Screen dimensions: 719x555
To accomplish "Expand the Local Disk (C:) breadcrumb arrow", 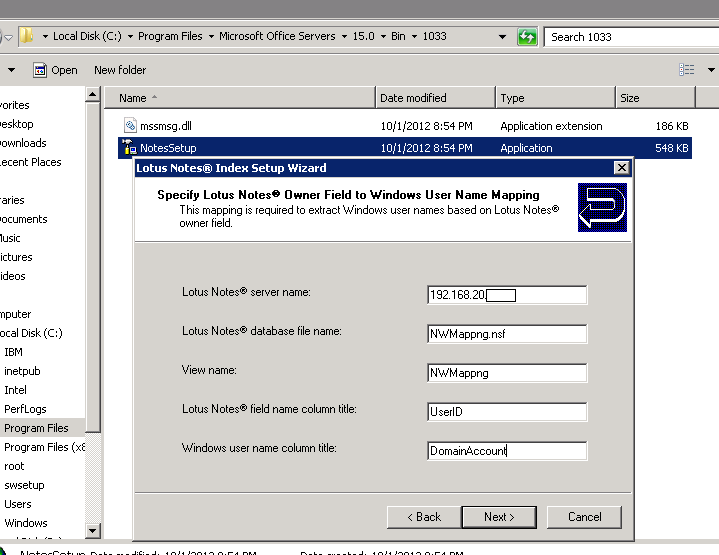I will coord(130,36).
